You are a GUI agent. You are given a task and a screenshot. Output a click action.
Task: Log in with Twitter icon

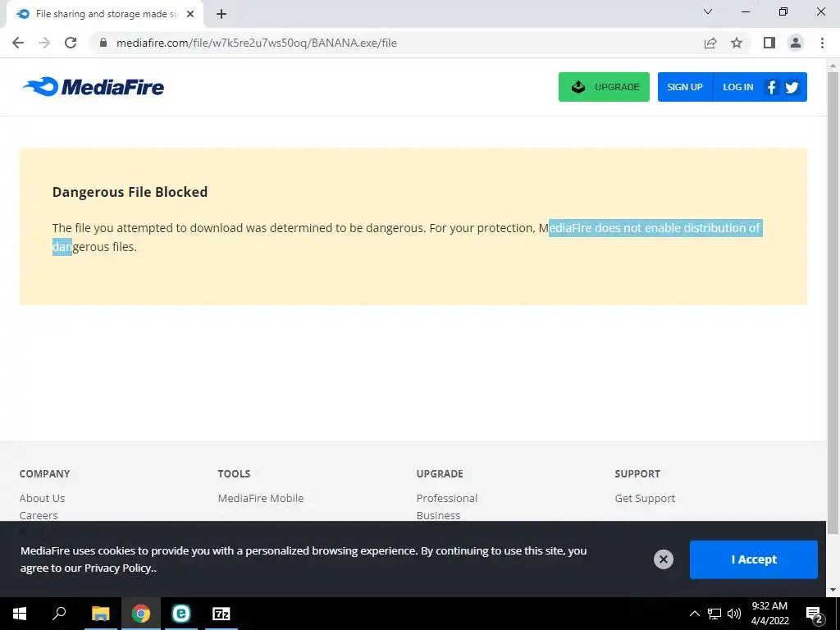(792, 87)
